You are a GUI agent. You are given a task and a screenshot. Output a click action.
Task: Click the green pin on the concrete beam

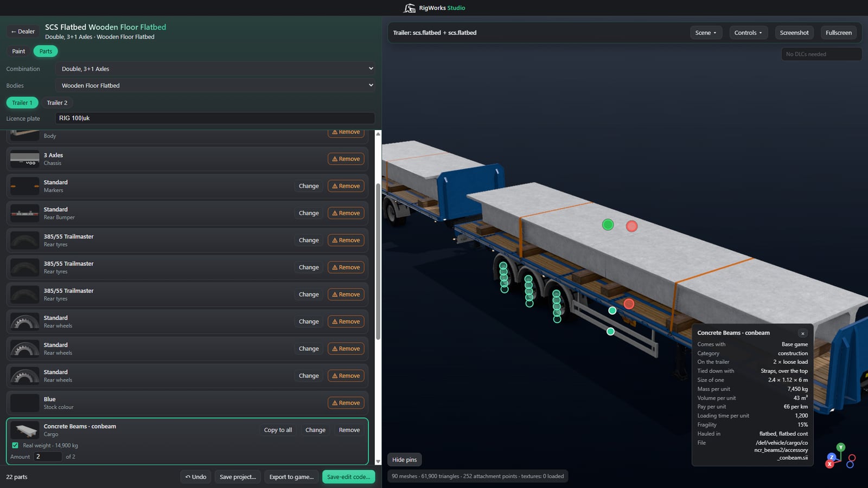pos(608,224)
